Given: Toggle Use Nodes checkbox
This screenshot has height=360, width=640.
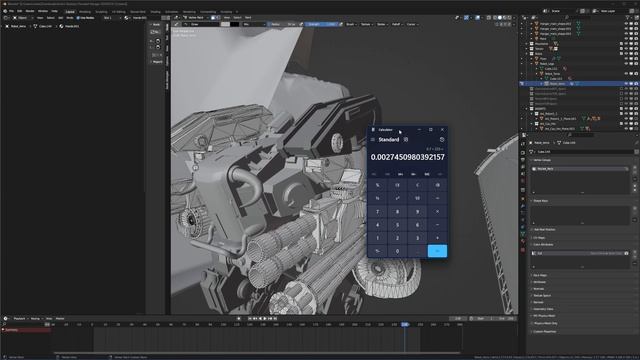Looking at the screenshot, I should pos(78,18).
